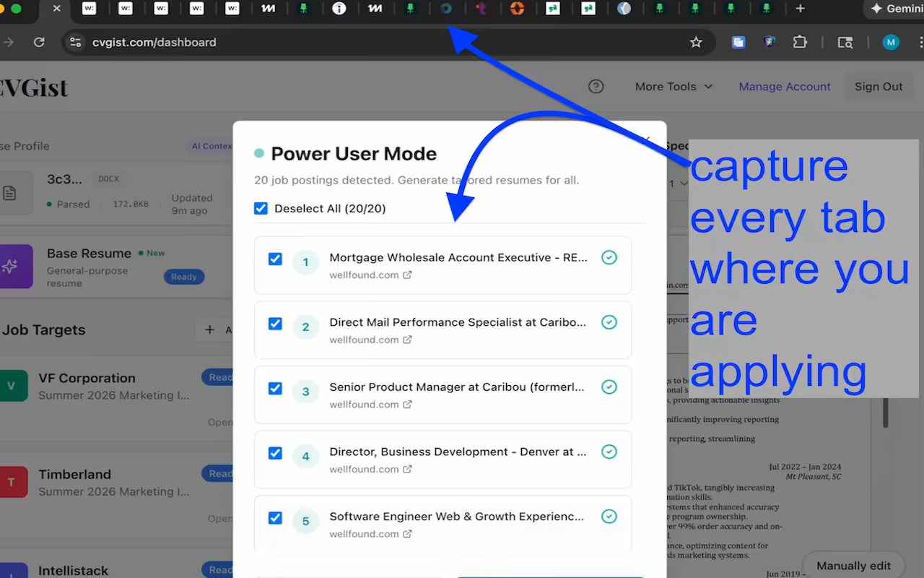The height and width of the screenshot is (578, 924).
Task: Uncheck the Senior Product Manager job checkbox
Action: coord(275,388)
